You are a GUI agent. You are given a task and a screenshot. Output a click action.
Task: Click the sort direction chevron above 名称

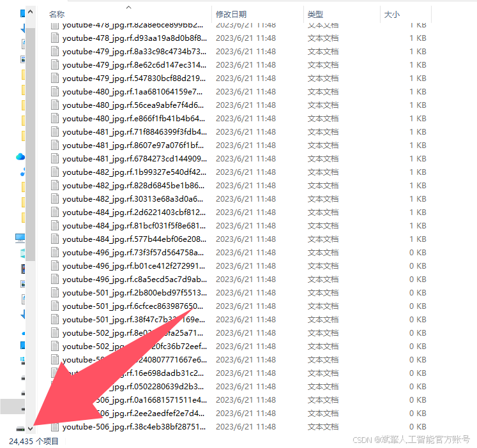tap(129, 7)
